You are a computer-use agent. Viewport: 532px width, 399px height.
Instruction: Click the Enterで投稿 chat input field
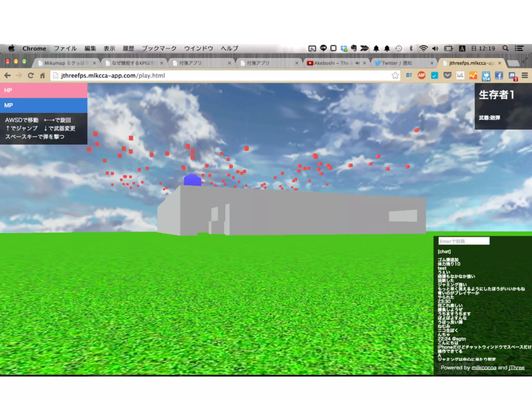point(464,241)
